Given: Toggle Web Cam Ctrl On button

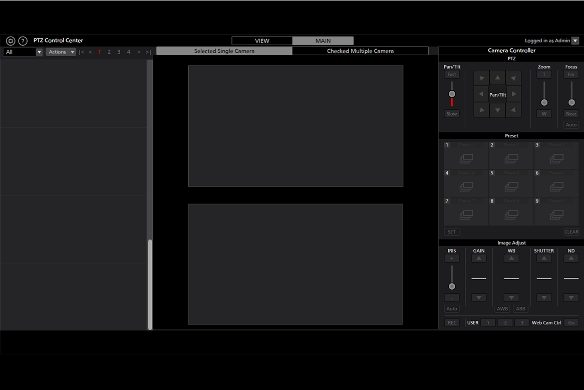Looking at the screenshot, I should pos(571,323).
